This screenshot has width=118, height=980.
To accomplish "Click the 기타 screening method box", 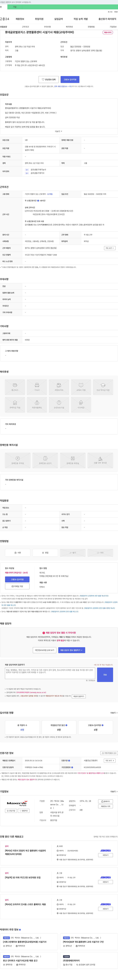I will coord(100,553).
